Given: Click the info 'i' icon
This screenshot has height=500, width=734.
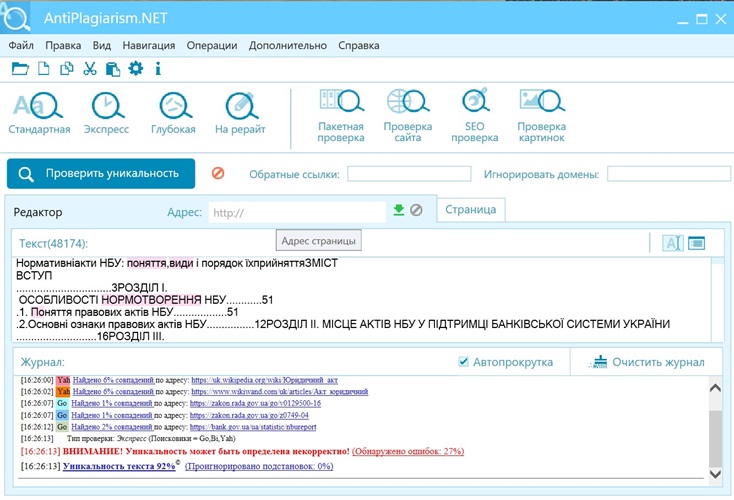Looking at the screenshot, I should [x=158, y=69].
